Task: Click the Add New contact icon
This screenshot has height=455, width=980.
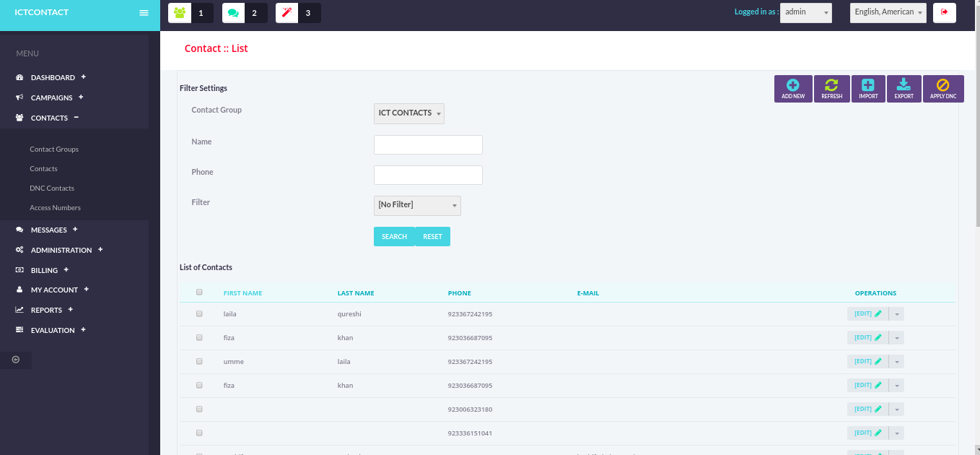Action: pos(793,89)
